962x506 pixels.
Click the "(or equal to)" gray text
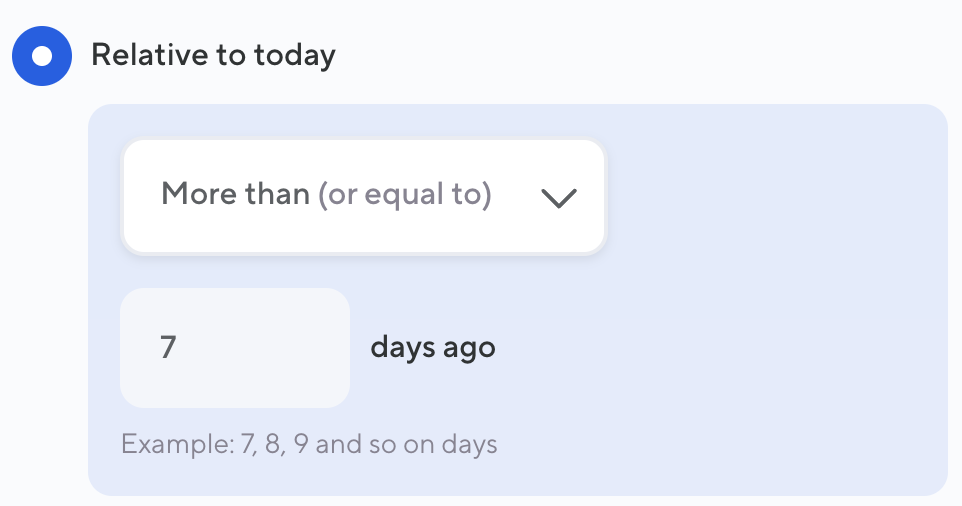point(404,194)
